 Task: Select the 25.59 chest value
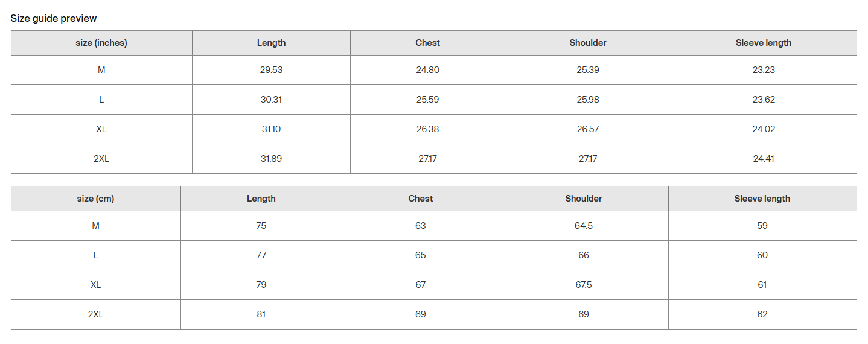427,100
